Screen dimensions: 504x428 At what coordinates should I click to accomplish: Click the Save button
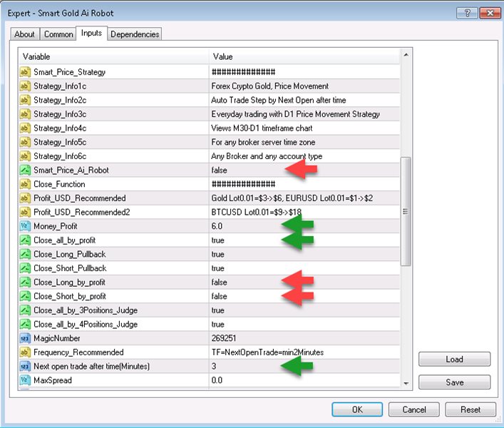tap(455, 382)
